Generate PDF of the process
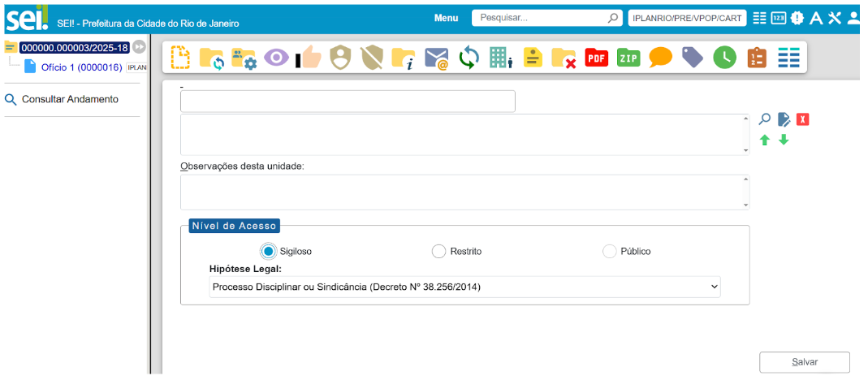Viewport: 868px width, 380px height. click(x=597, y=58)
